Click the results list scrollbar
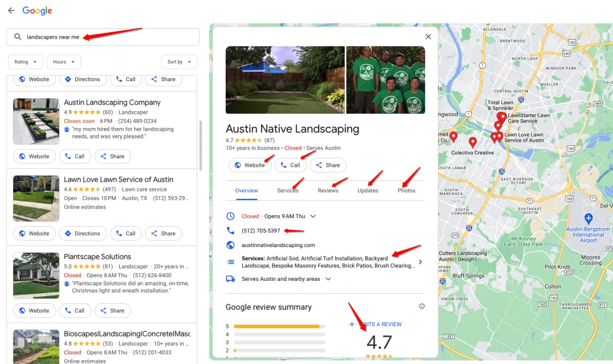 pos(200,145)
